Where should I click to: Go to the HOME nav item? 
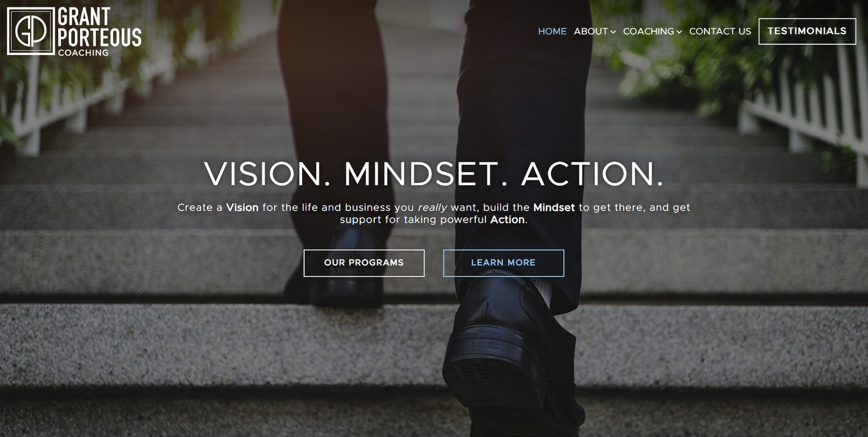552,31
